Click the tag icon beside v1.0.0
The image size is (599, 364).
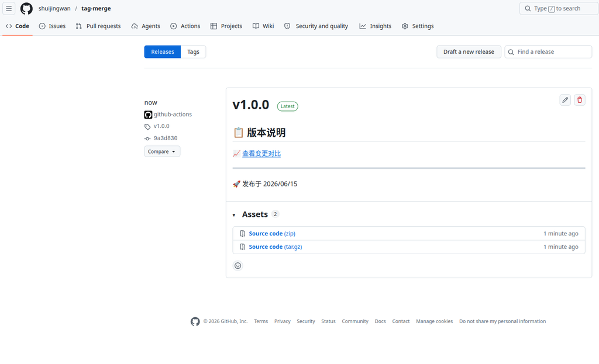[x=147, y=126]
